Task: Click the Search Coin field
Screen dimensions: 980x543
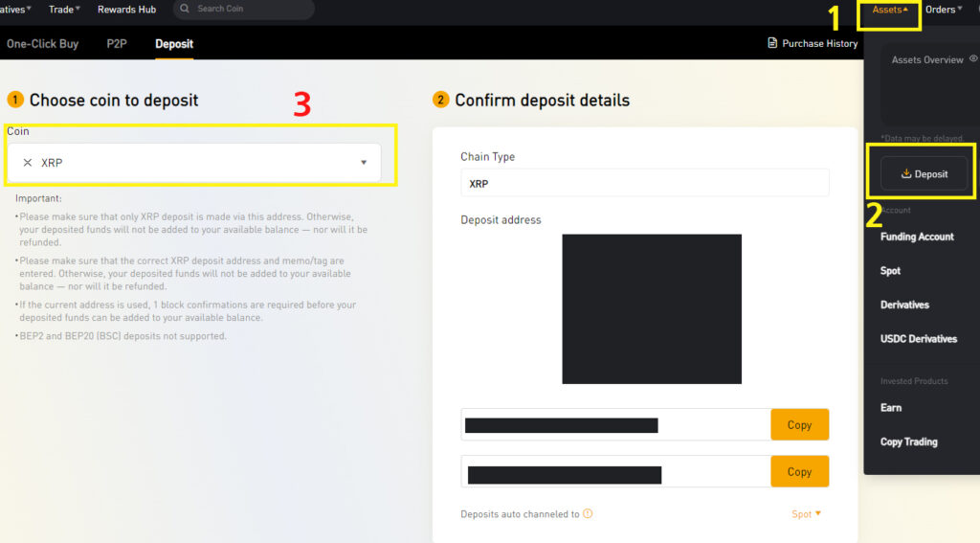Action: (244, 9)
